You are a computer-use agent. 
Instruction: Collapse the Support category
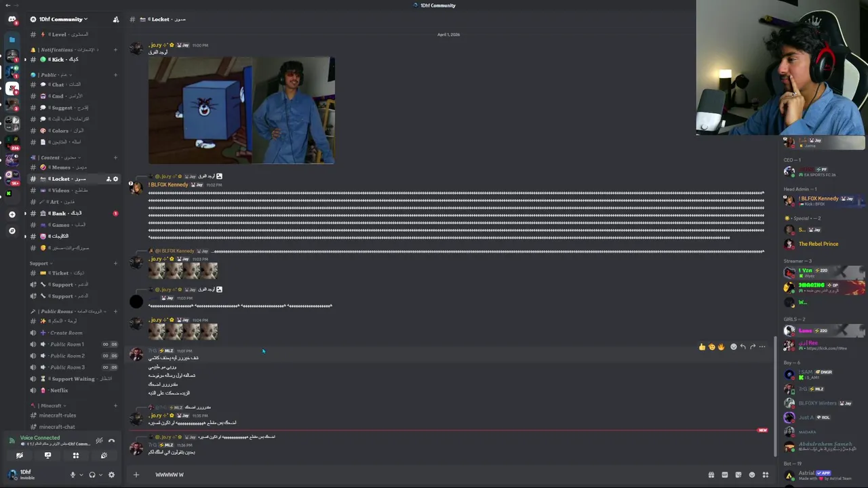41,263
